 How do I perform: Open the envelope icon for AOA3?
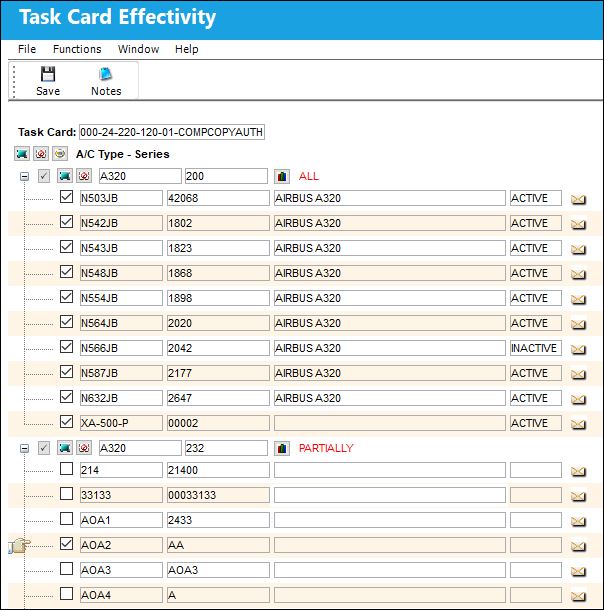point(578,571)
